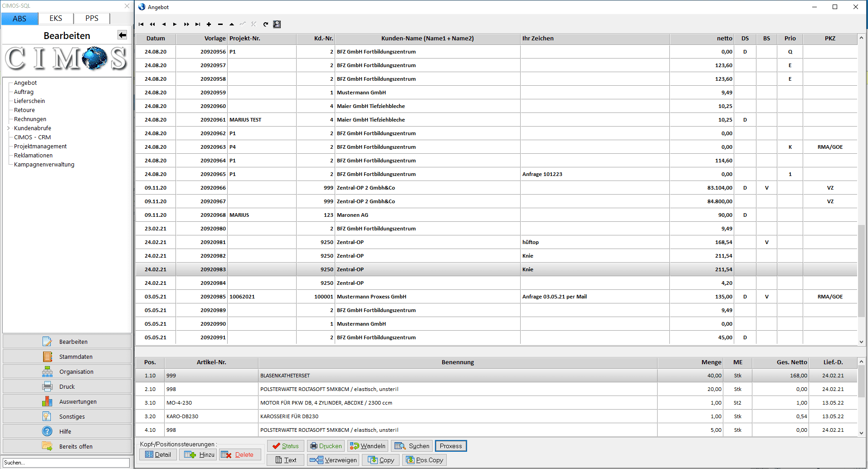
Task: Click the Suchen input field
Action: coord(66,463)
